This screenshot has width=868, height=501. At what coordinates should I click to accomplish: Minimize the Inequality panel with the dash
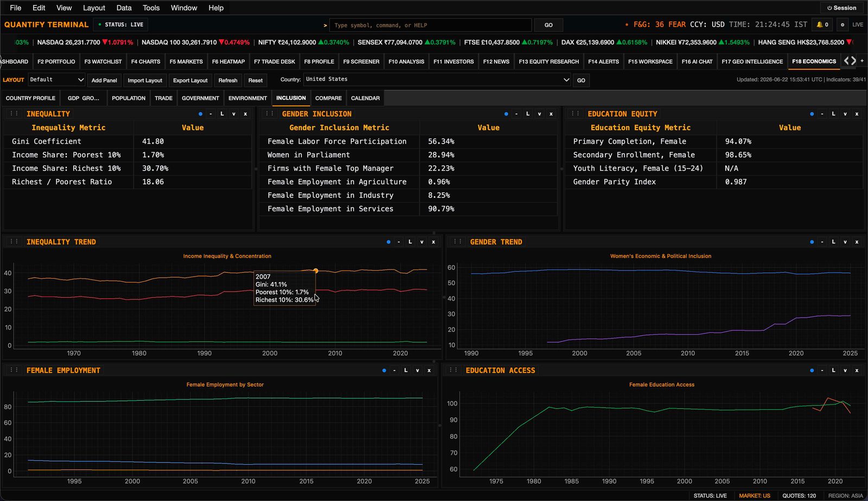point(210,114)
